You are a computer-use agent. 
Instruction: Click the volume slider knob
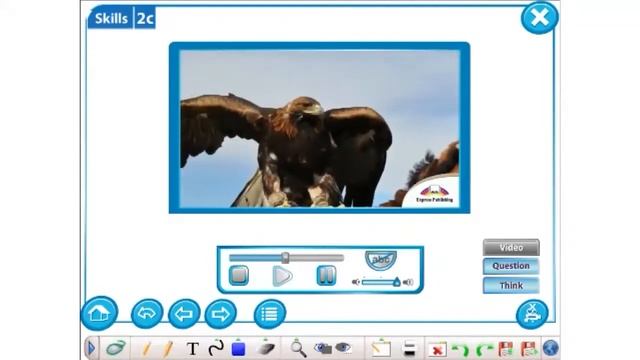(x=397, y=282)
